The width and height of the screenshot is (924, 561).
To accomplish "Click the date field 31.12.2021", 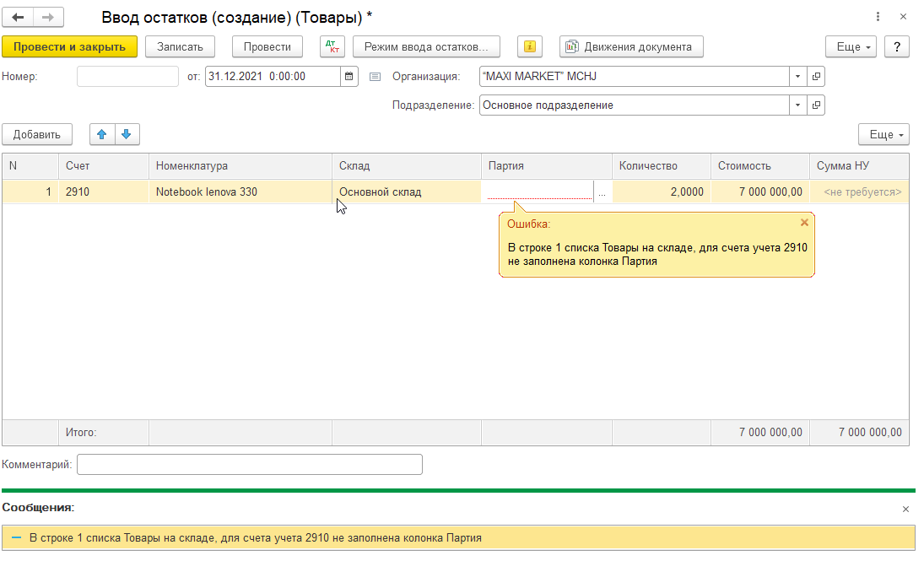I will [273, 76].
